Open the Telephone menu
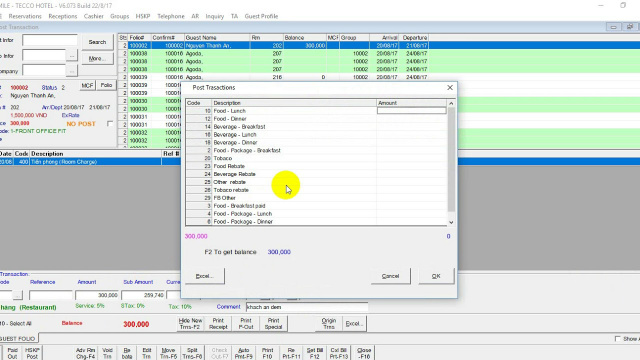This screenshot has width=640, height=360. coord(171,16)
